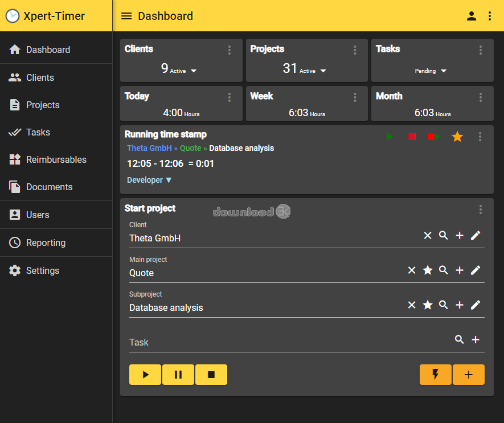This screenshot has width=504, height=423.
Task: Go to Dashboard in sidebar
Action: click(x=56, y=50)
